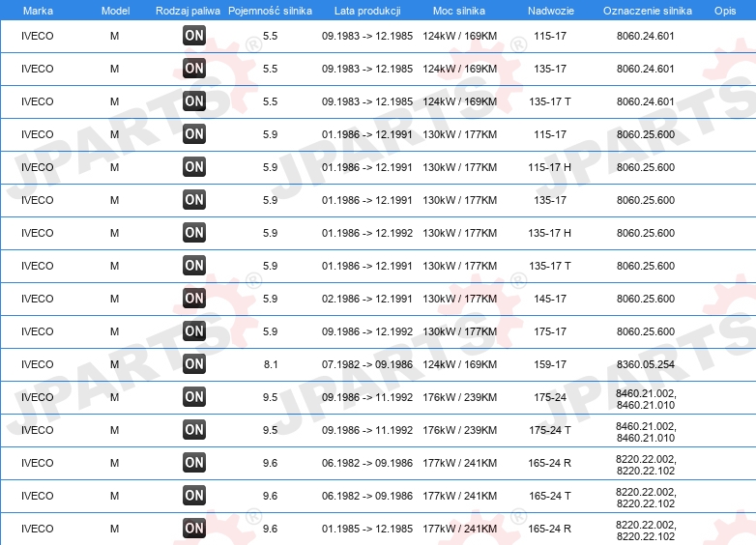This screenshot has width=756, height=545.
Task: Click the ON fuel icon in the 165-24 T row
Action: 194,495
